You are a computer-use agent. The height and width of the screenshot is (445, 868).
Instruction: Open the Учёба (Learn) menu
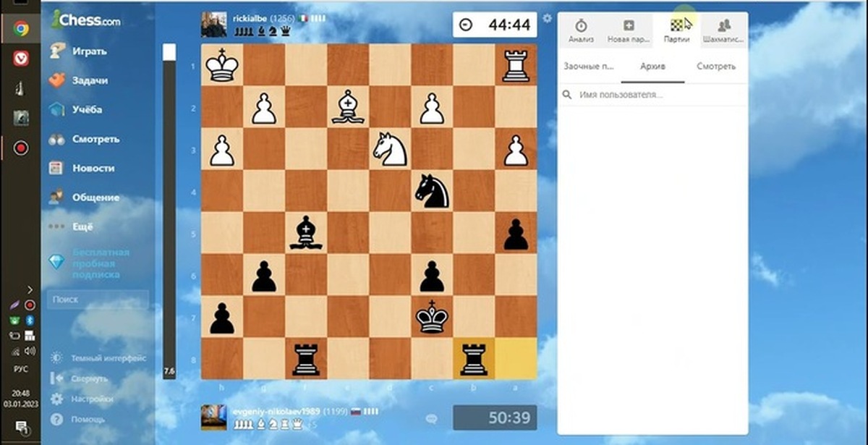coord(75,110)
